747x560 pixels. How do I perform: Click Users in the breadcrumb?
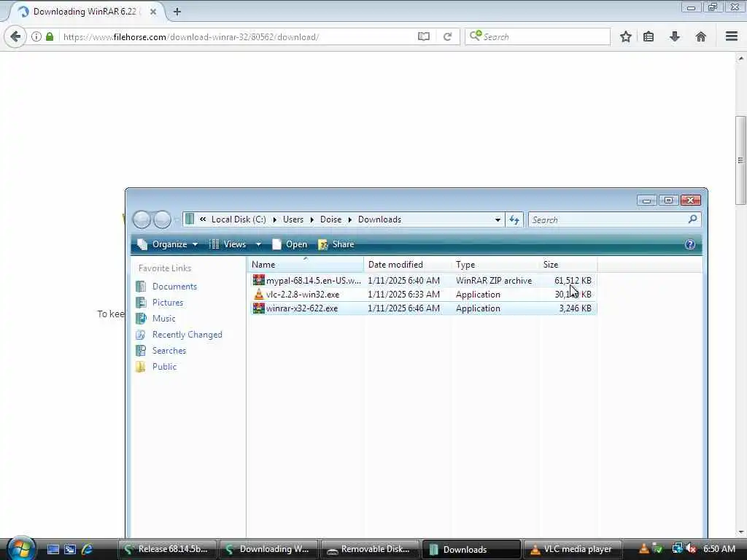(293, 219)
